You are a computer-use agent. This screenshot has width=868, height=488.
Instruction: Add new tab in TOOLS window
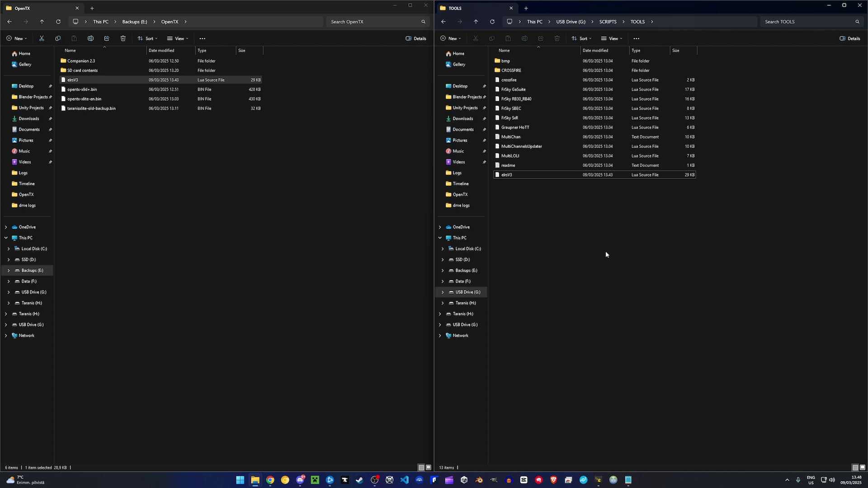pos(526,8)
